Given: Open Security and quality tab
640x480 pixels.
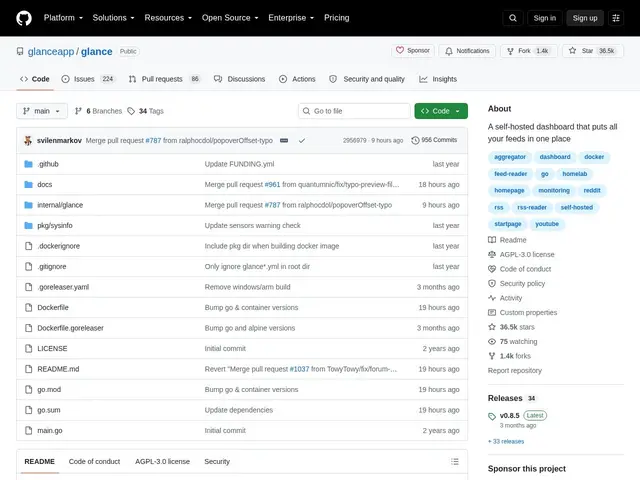Looking at the screenshot, I should 367,79.
